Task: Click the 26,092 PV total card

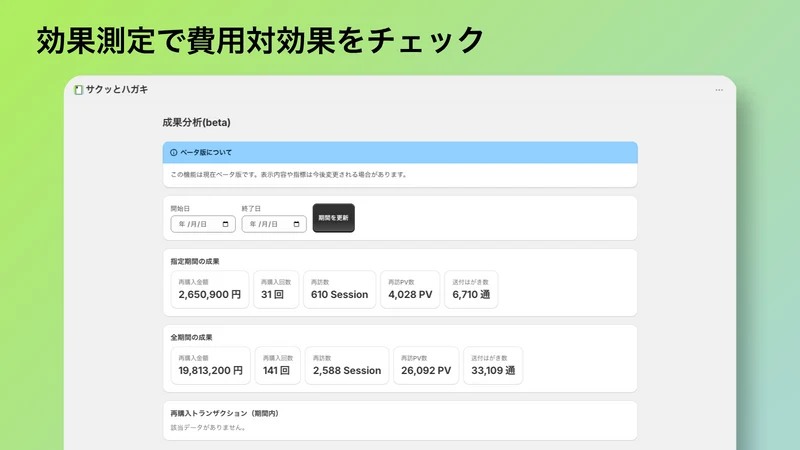Action: pos(426,365)
